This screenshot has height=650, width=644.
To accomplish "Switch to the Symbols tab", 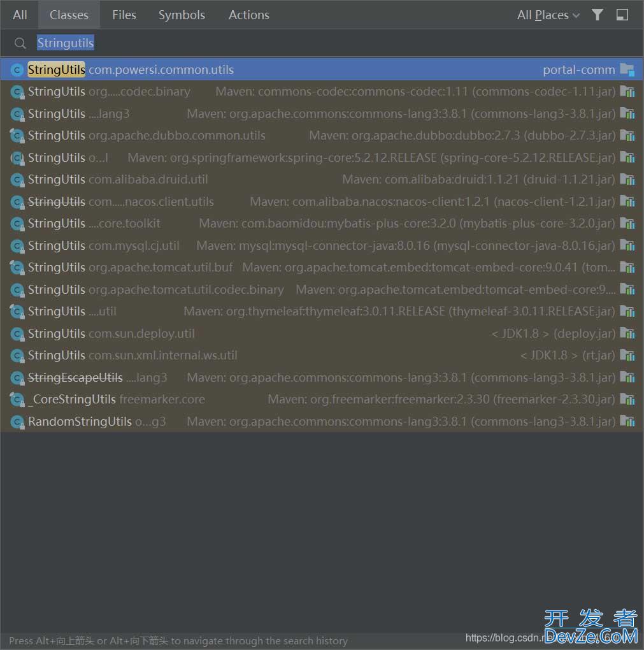I will pyautogui.click(x=182, y=15).
